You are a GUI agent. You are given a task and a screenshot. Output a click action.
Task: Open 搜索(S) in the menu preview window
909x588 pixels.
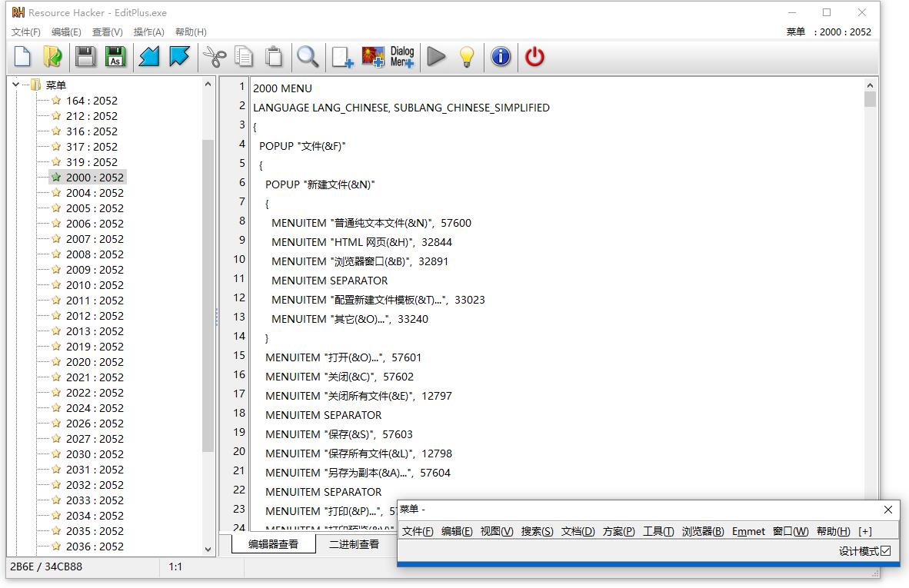click(537, 531)
